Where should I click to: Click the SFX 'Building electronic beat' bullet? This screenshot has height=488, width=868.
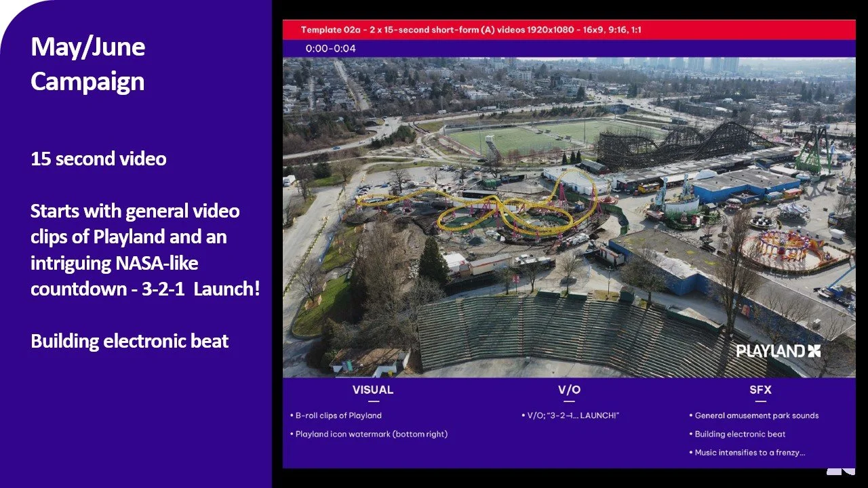click(737, 434)
